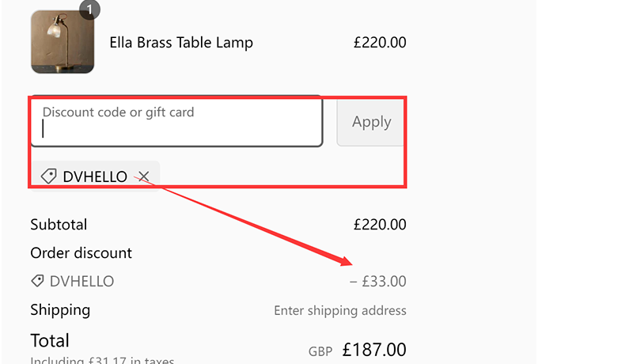Click the Ella Brass Table Lamp product name
Viewport: 633px width, 364px height.
(181, 42)
